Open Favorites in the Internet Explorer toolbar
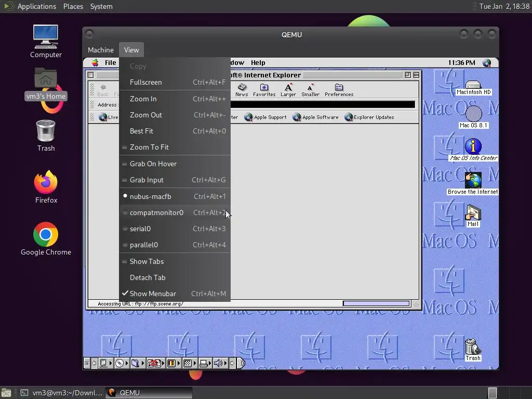The image size is (532, 399). [264, 90]
